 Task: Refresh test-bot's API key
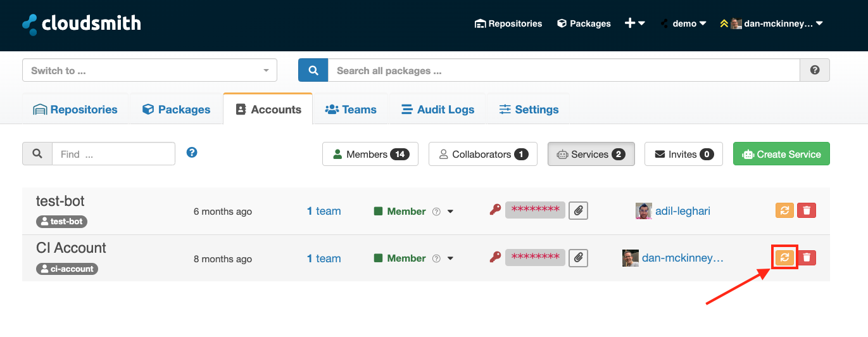tap(784, 210)
